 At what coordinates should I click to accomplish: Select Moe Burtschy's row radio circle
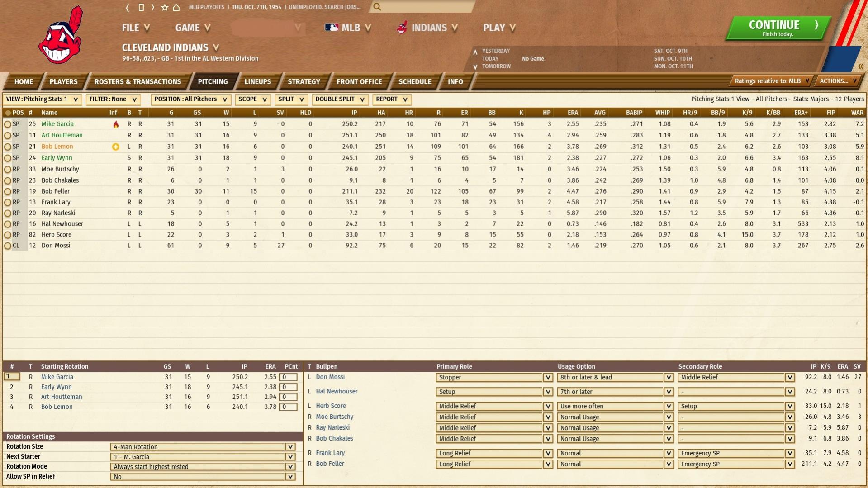point(8,169)
